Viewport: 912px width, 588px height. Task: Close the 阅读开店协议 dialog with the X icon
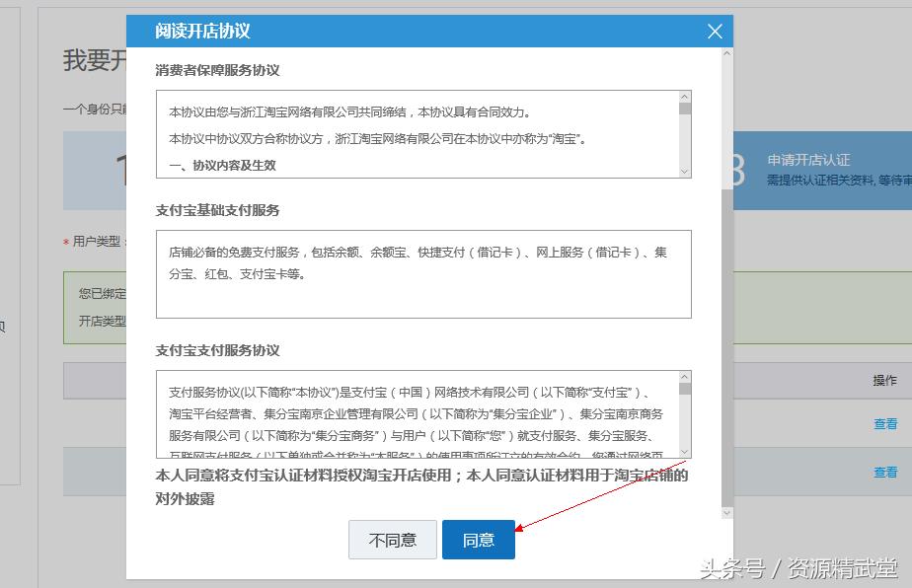[x=715, y=31]
